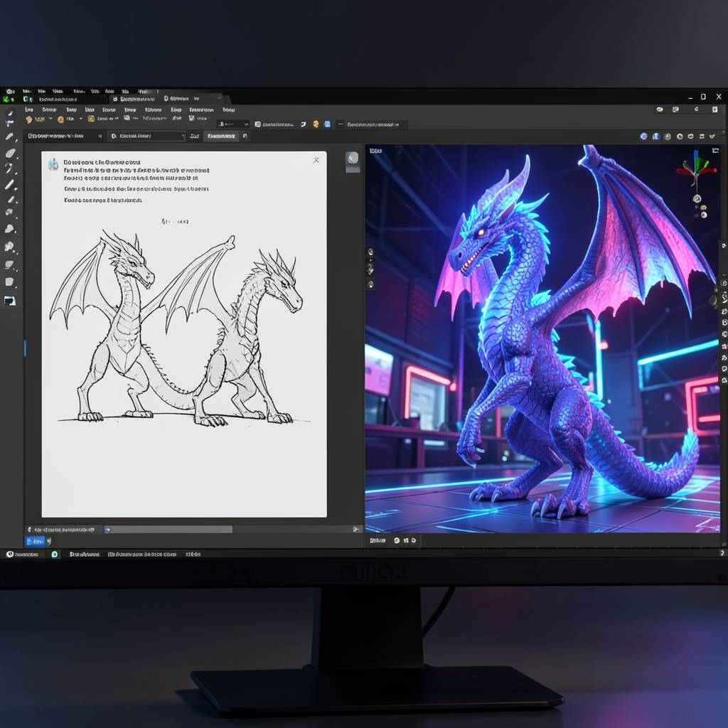Screen dimensions: 728x728
Task: Click the round icon beside the label below the dragon viewport
Action: point(397,540)
